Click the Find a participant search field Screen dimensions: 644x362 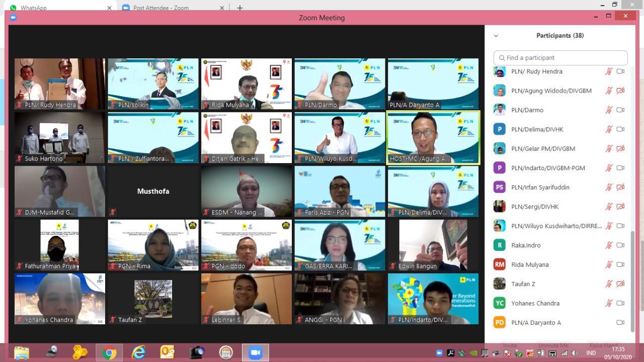click(x=560, y=58)
